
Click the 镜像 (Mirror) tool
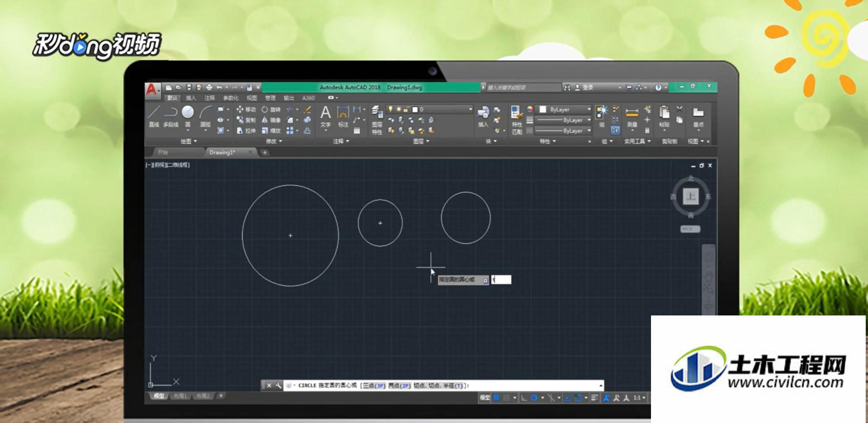tap(271, 120)
